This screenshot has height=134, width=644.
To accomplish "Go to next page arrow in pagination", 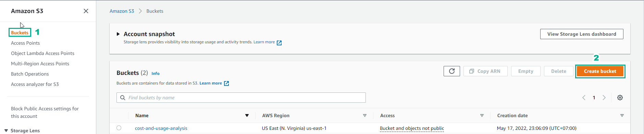I will click(604, 98).
